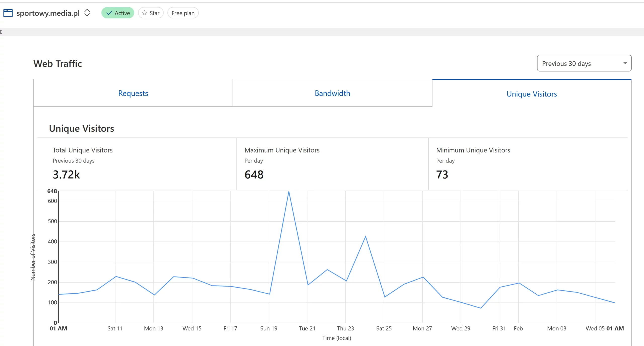Screen dimensions: 644x346
Task: Click the 648 peak point on the chart
Action: click(x=289, y=192)
